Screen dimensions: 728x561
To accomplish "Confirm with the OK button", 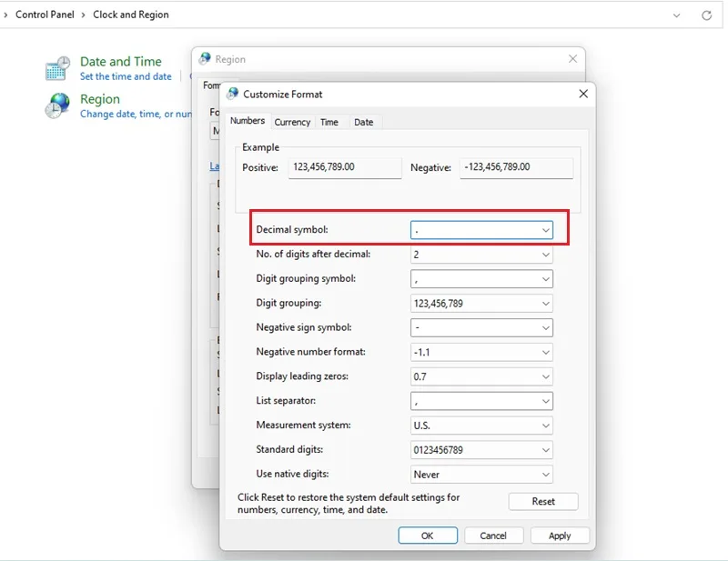I will 428,536.
